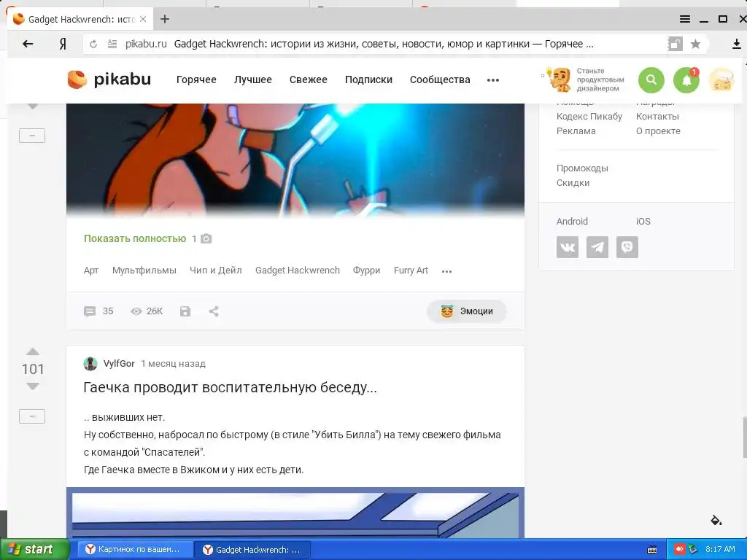The width and height of the screenshot is (747, 560).
Task: Open the Реклама link
Action: (576, 131)
